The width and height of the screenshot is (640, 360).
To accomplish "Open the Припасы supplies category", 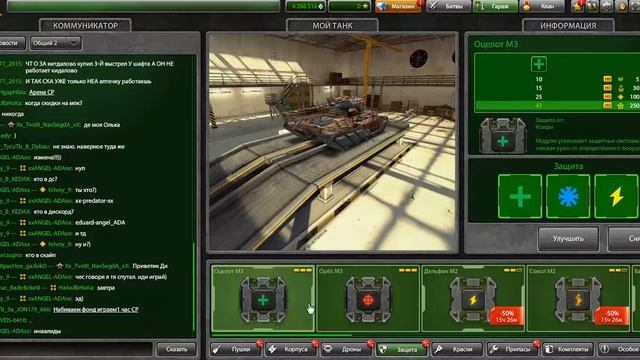I will click(x=513, y=349).
